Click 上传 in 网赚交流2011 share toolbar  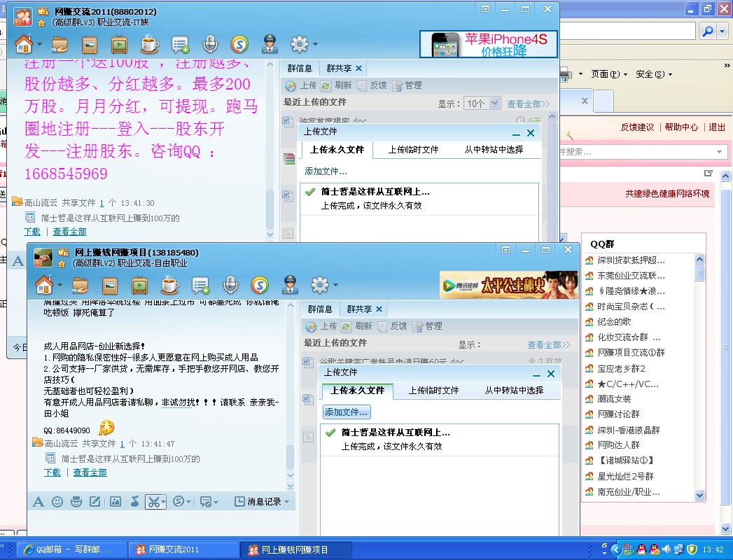click(302, 85)
